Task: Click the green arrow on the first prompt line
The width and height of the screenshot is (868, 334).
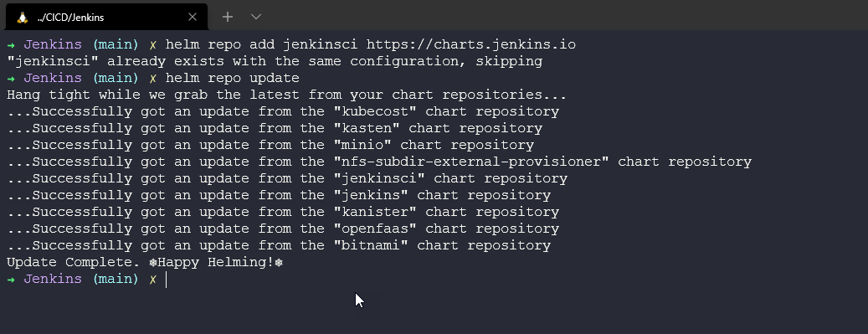Action: (11, 45)
